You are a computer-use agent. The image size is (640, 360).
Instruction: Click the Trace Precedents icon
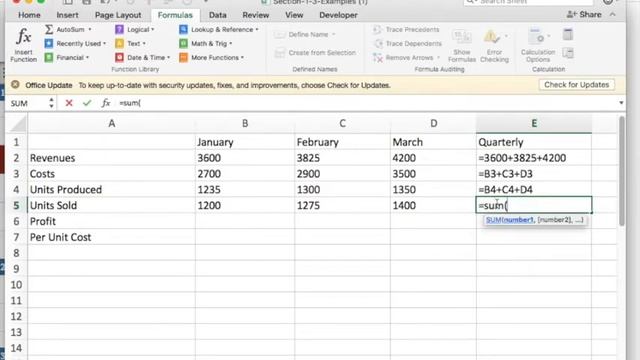click(x=377, y=29)
